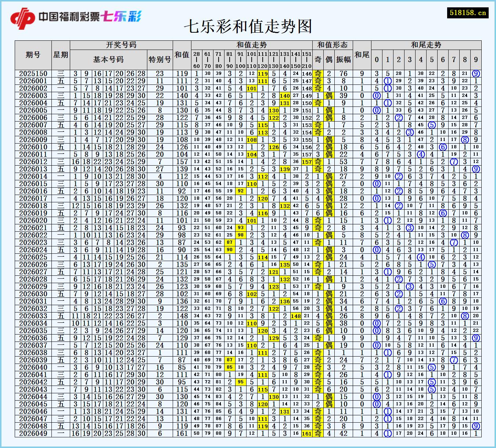
Task: Click the special number 27 in row 2026013
Action: click(x=160, y=169)
